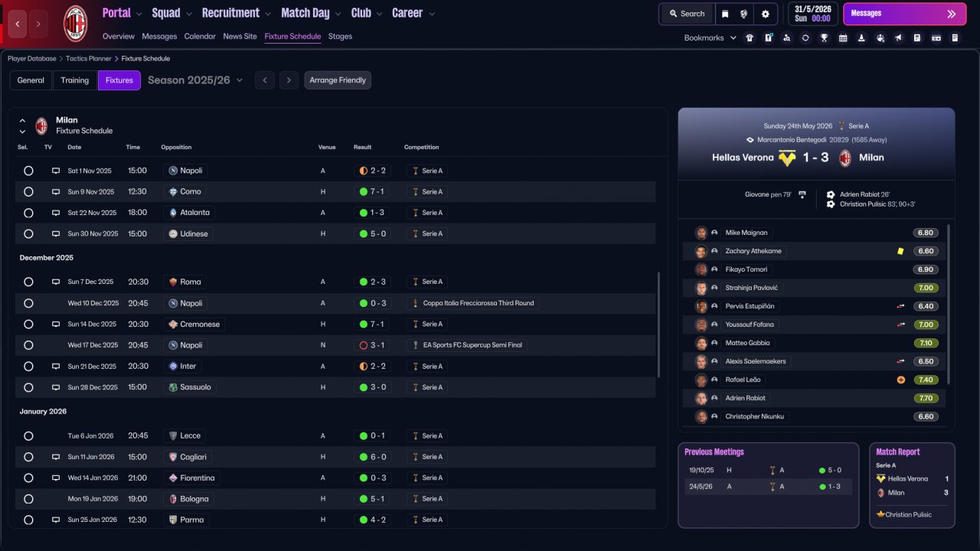This screenshot has width=980, height=551.
Task: Select the Training tab
Action: point(75,80)
